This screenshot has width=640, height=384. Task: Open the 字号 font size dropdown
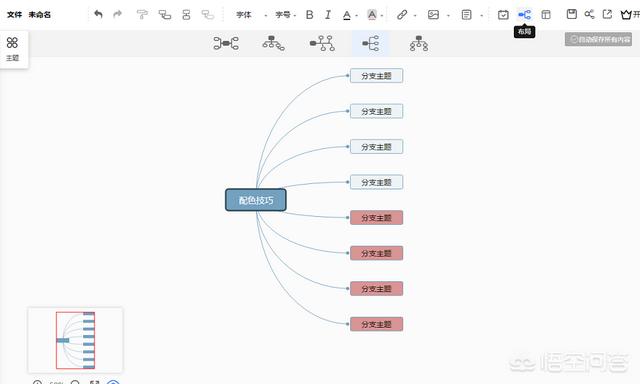tap(285, 15)
